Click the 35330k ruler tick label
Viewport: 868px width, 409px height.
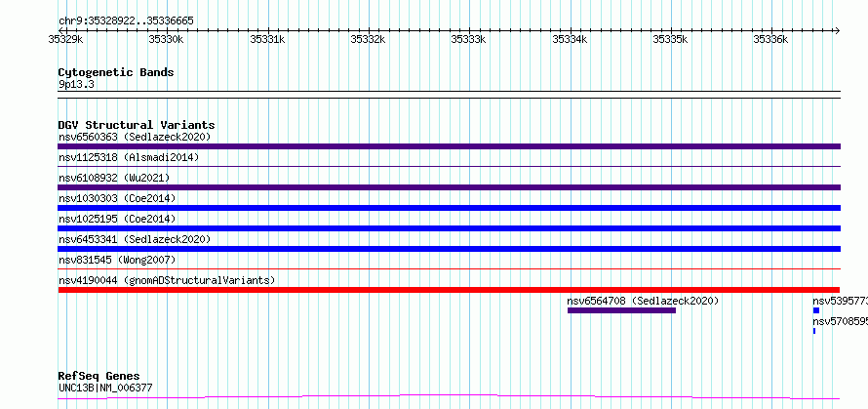167,39
